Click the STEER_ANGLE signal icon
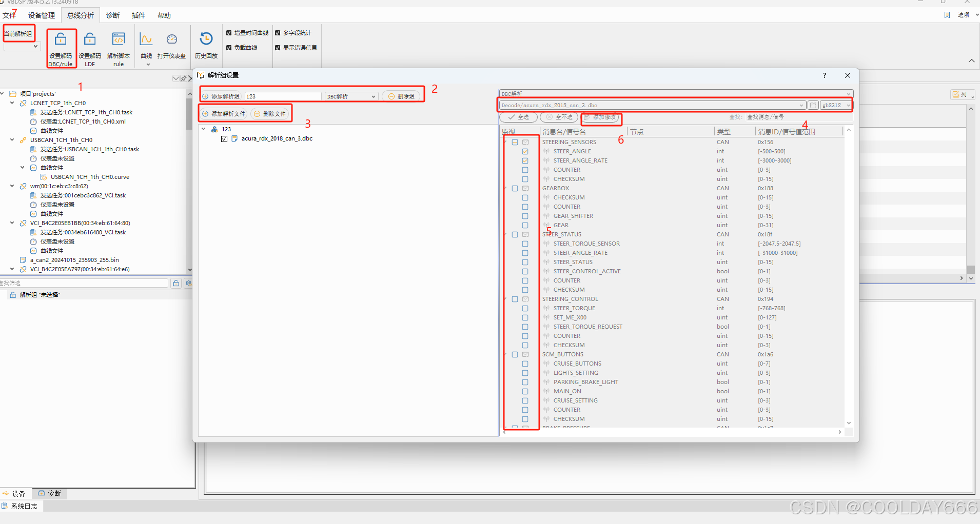The image size is (980, 524). tap(546, 151)
